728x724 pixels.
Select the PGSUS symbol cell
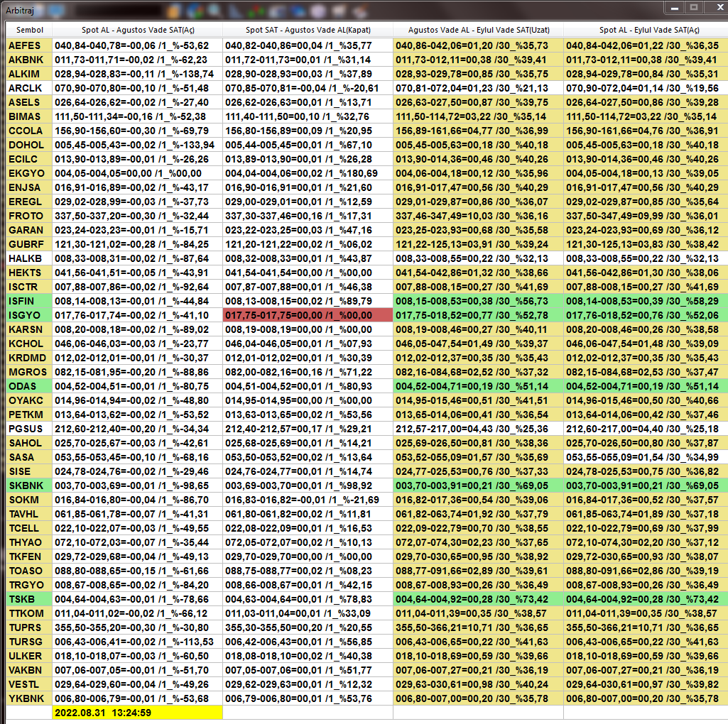click(29, 429)
